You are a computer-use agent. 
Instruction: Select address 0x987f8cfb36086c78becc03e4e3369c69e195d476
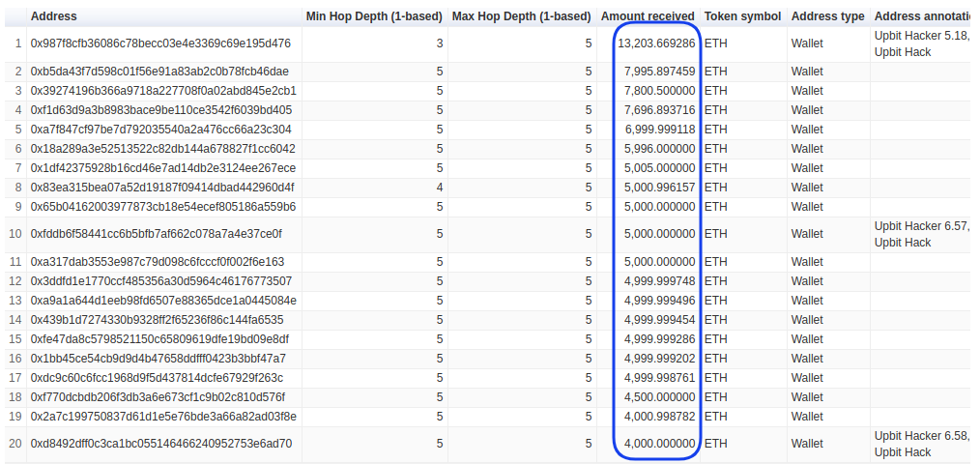click(160, 43)
